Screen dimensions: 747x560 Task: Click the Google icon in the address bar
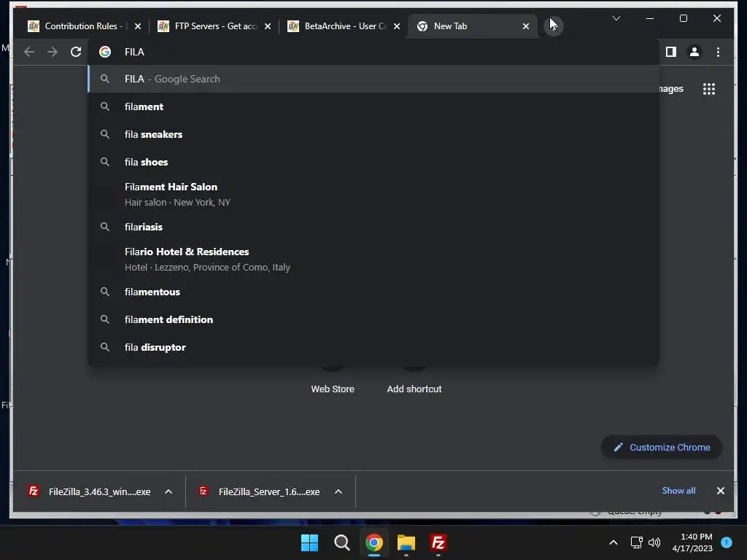[105, 52]
